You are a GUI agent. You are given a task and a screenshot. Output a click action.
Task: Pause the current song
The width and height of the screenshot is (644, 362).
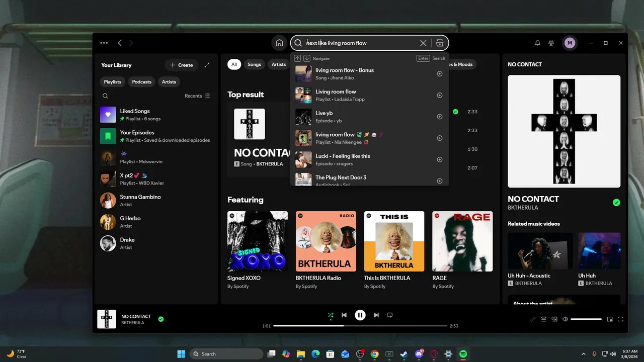pyautogui.click(x=360, y=315)
